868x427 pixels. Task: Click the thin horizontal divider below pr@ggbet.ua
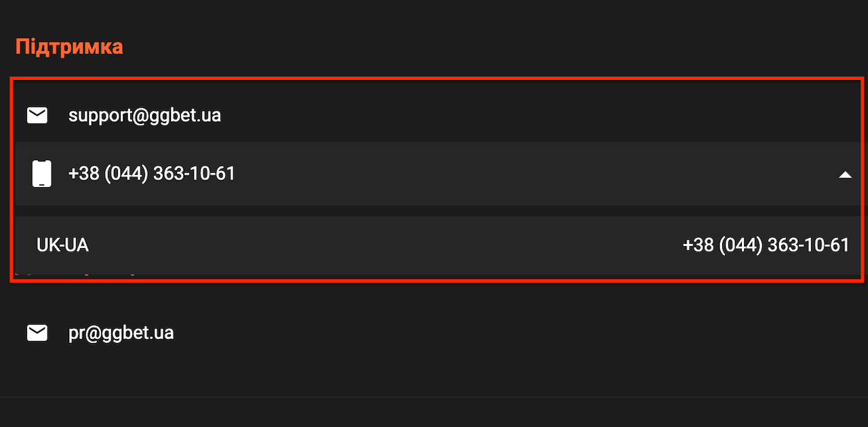[434, 396]
